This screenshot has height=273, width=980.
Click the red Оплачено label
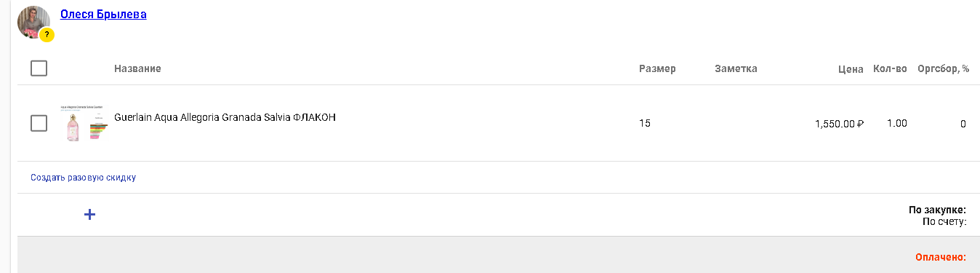pos(941,257)
